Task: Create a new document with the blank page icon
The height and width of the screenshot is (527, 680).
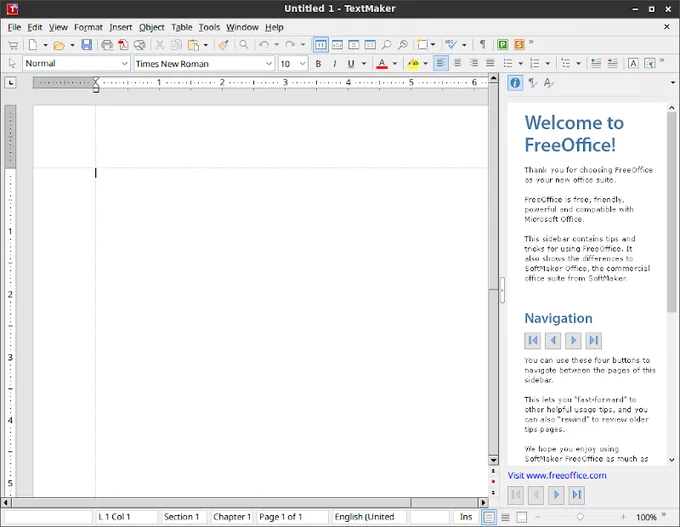Action: point(33,45)
